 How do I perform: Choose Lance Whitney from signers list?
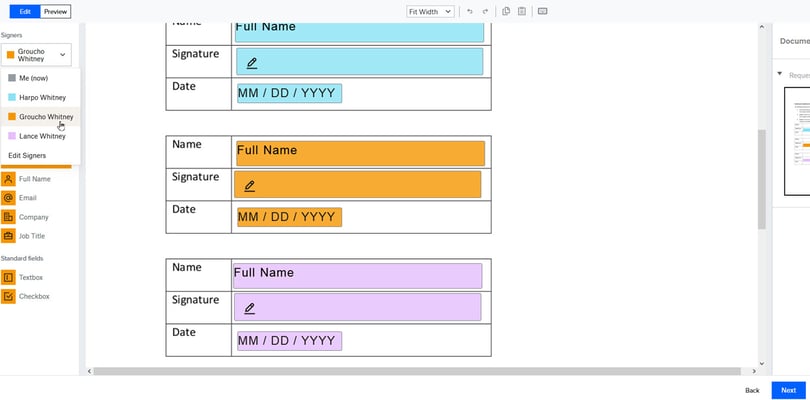(41, 136)
